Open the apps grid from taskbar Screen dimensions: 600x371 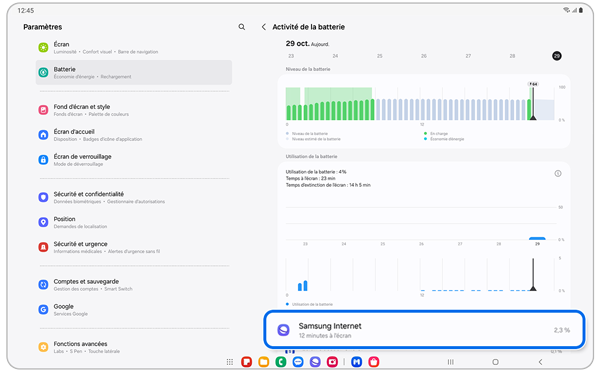pyautogui.click(x=230, y=362)
